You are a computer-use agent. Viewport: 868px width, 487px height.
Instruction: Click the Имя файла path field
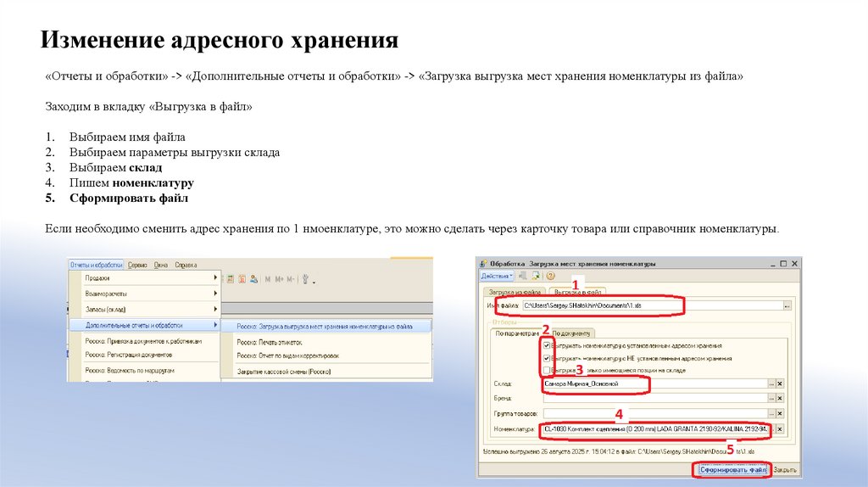(652, 305)
